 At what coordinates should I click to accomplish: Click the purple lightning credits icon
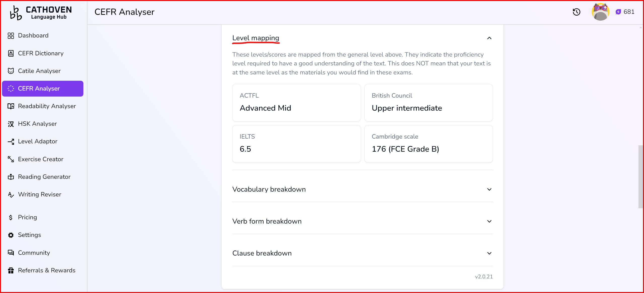pyautogui.click(x=618, y=12)
